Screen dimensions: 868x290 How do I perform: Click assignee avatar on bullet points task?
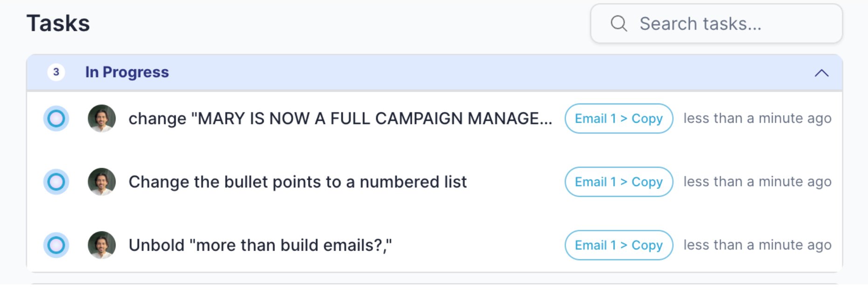coord(102,182)
